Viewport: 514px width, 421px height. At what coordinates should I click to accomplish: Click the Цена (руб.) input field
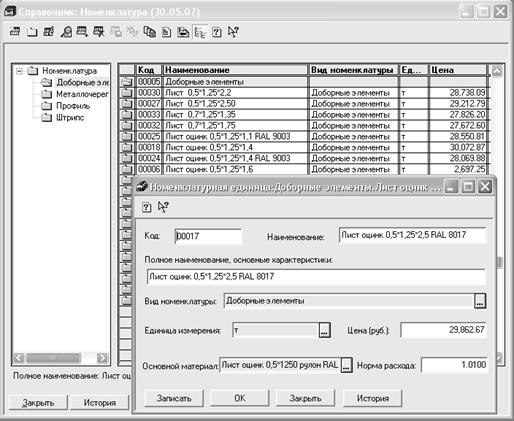pos(443,330)
